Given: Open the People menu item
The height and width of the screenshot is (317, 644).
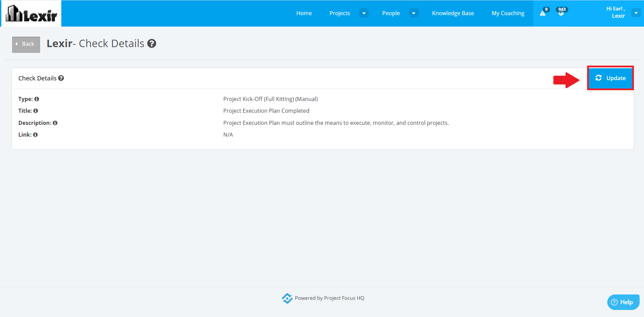Looking at the screenshot, I should [391, 13].
